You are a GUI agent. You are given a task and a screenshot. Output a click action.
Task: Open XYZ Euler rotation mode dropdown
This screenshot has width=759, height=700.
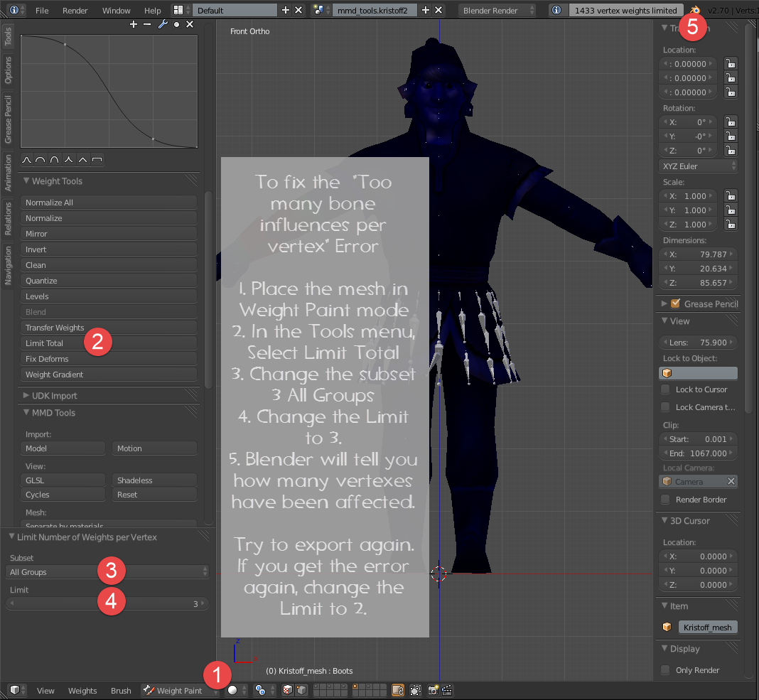pyautogui.click(x=698, y=166)
